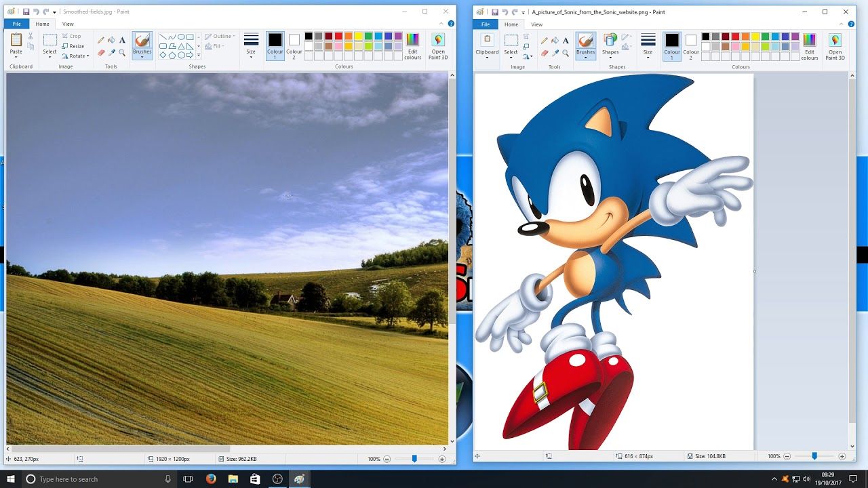Activate the Colour picker eyedropper in Smoothed-fields window
Screen dimensions: 868x488
click(x=111, y=52)
